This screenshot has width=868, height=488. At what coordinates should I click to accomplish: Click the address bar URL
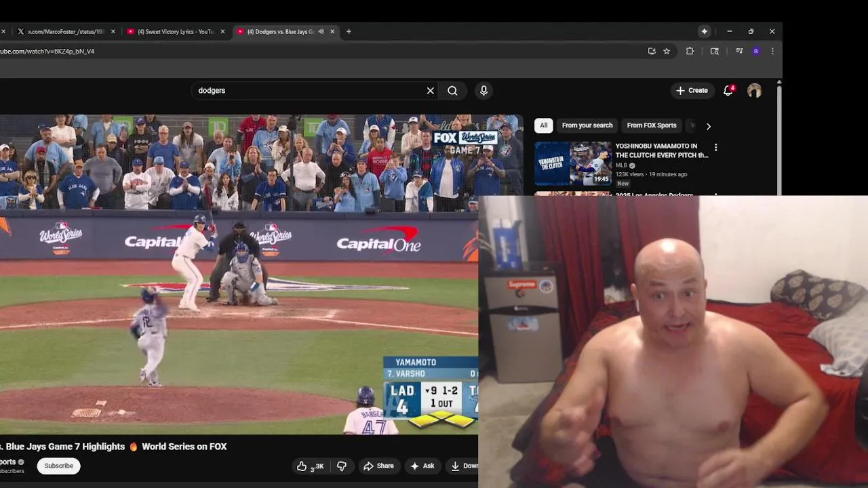[47, 51]
